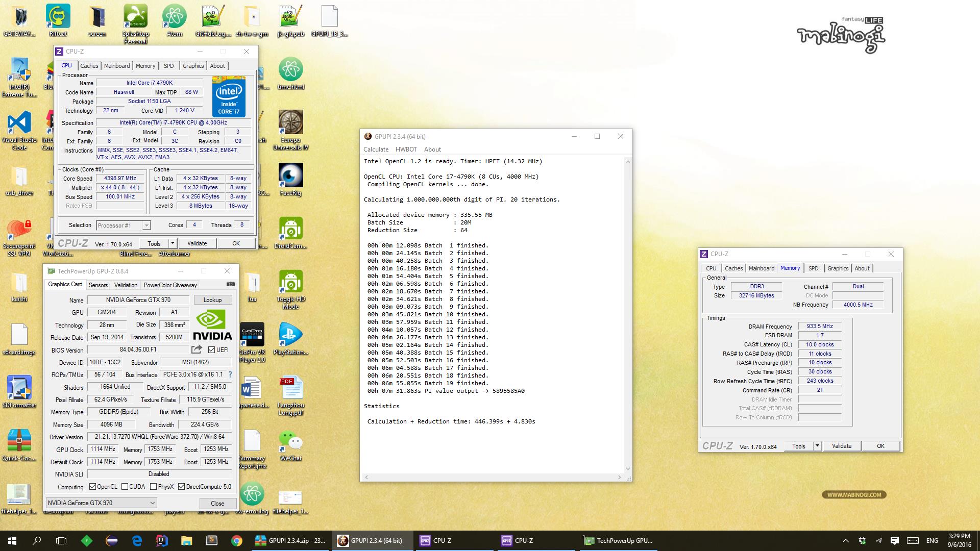Open Visual Studio Code desktop icon
Screen dimensions: 980x551
point(19,130)
